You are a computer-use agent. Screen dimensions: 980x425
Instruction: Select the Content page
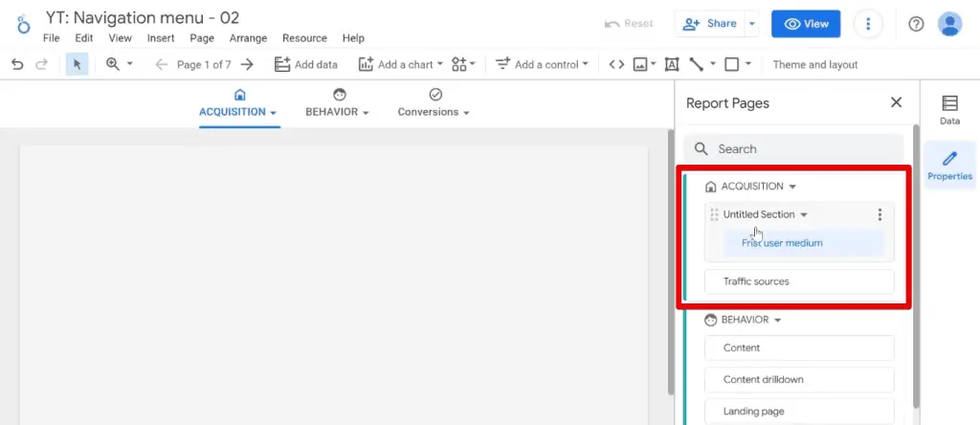point(799,347)
